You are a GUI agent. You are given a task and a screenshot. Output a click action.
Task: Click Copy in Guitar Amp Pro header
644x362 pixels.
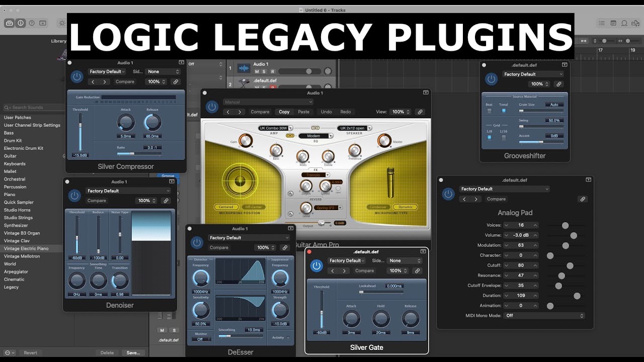click(284, 112)
